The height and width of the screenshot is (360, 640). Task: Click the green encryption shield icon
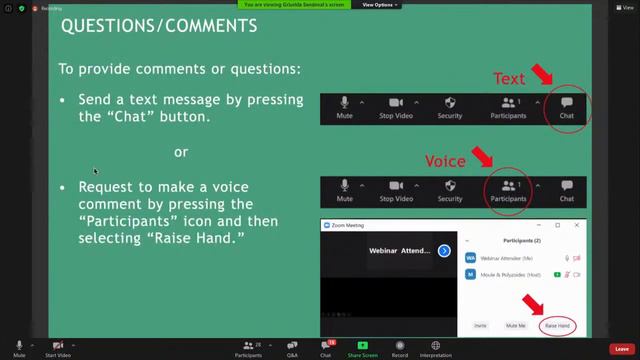click(22, 8)
